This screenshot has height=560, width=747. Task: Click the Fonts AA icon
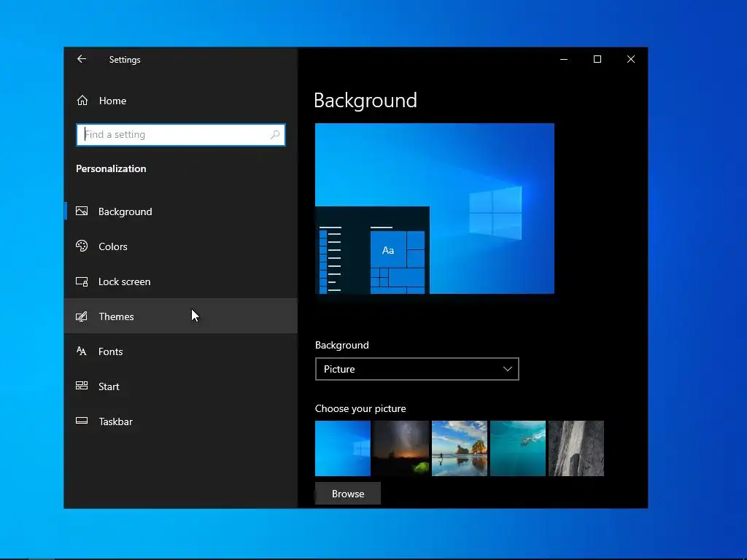[82, 351]
